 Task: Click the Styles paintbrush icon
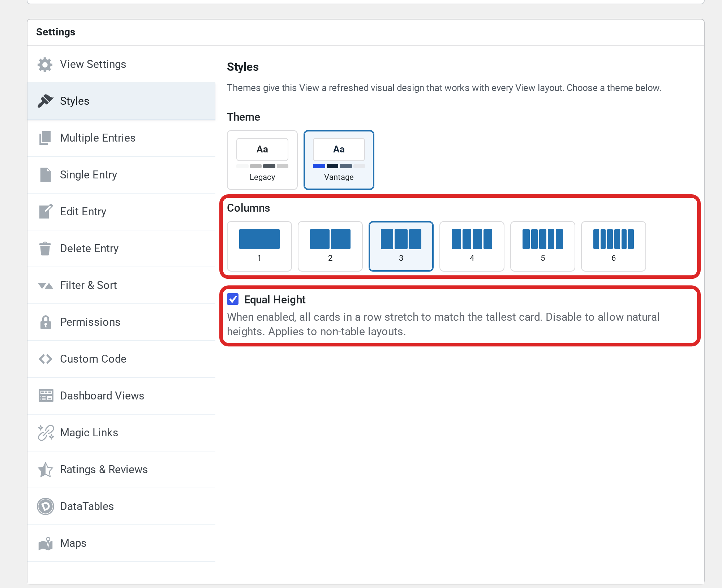point(45,101)
